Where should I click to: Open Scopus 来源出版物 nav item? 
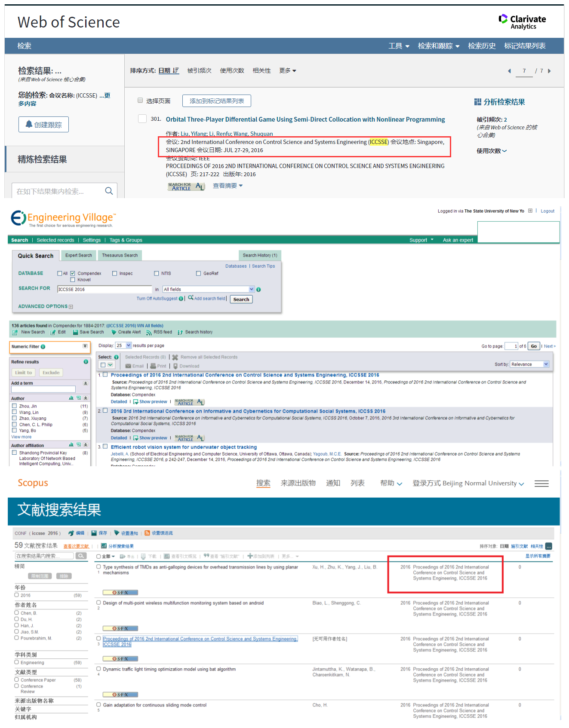tap(298, 483)
